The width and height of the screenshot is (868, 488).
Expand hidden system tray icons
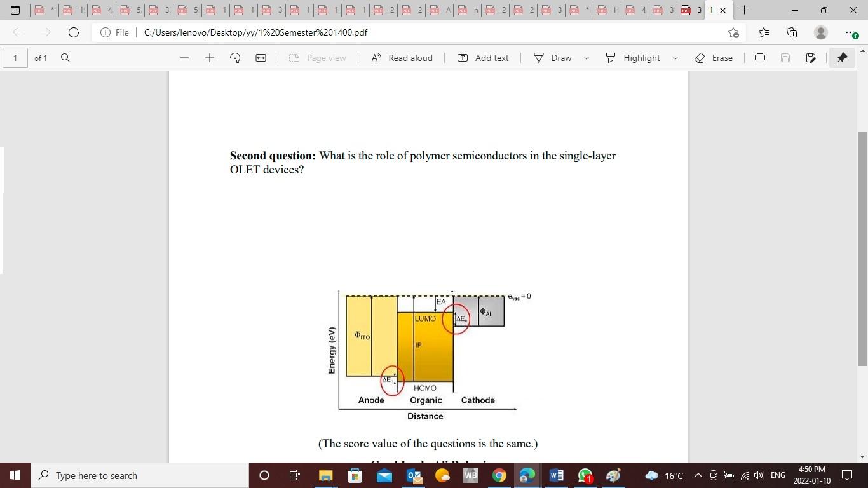point(697,475)
